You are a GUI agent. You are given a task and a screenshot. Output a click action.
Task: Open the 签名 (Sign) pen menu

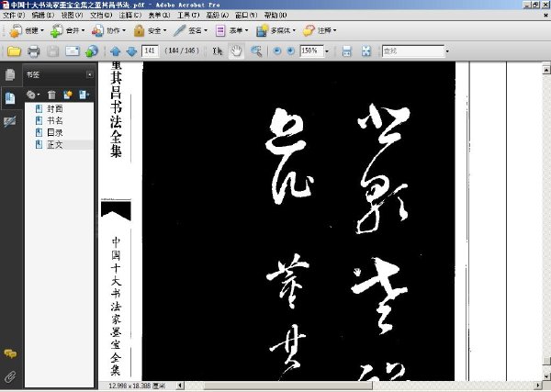(x=190, y=31)
